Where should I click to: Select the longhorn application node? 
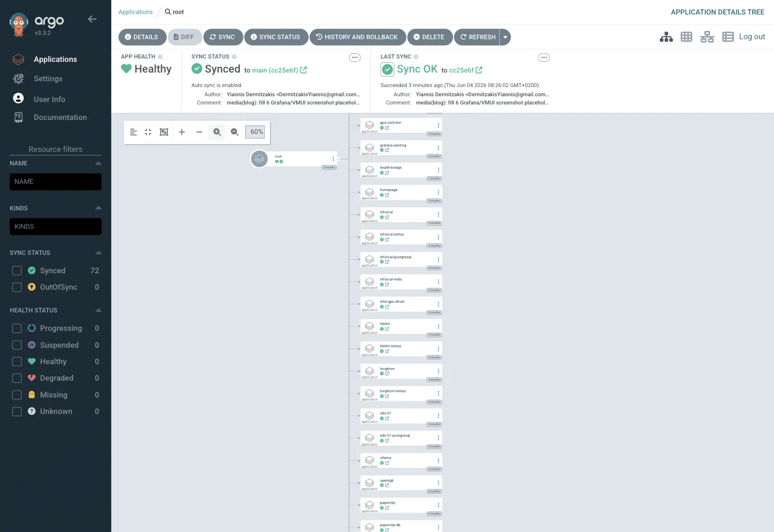coord(401,371)
